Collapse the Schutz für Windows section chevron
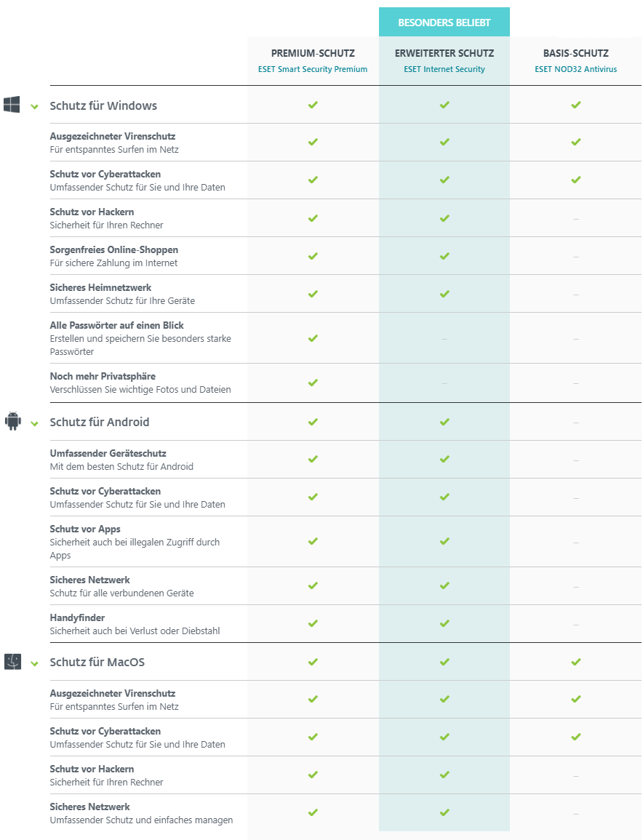643x840 pixels. point(34,107)
